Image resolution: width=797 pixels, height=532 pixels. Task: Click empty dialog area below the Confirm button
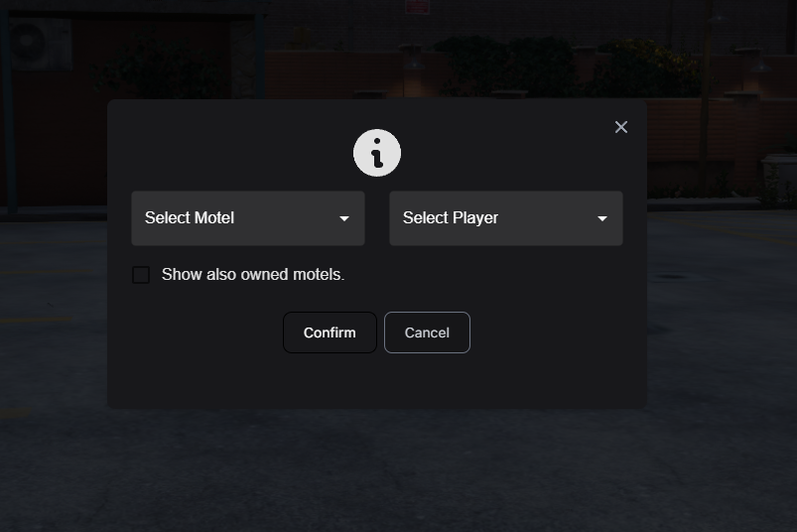(x=331, y=381)
